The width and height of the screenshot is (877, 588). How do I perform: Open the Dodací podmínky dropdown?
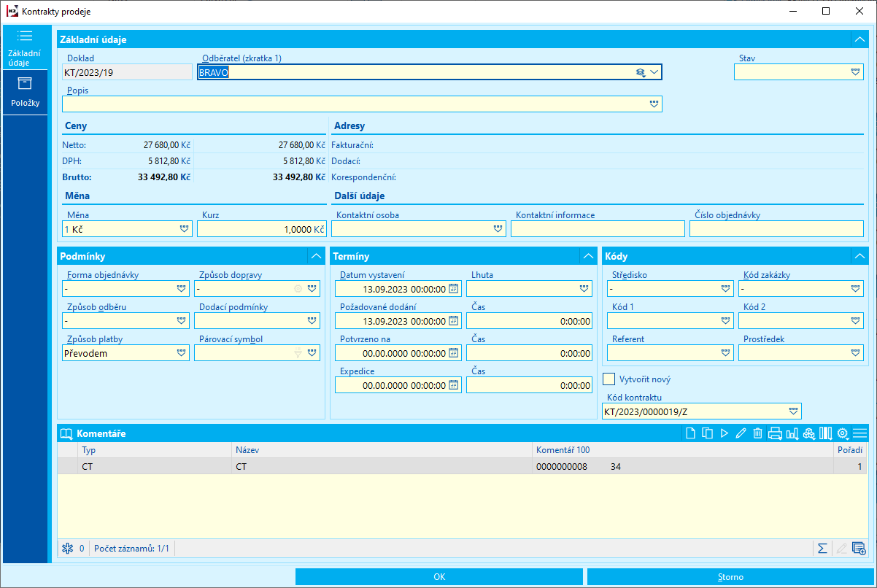pyautogui.click(x=312, y=321)
